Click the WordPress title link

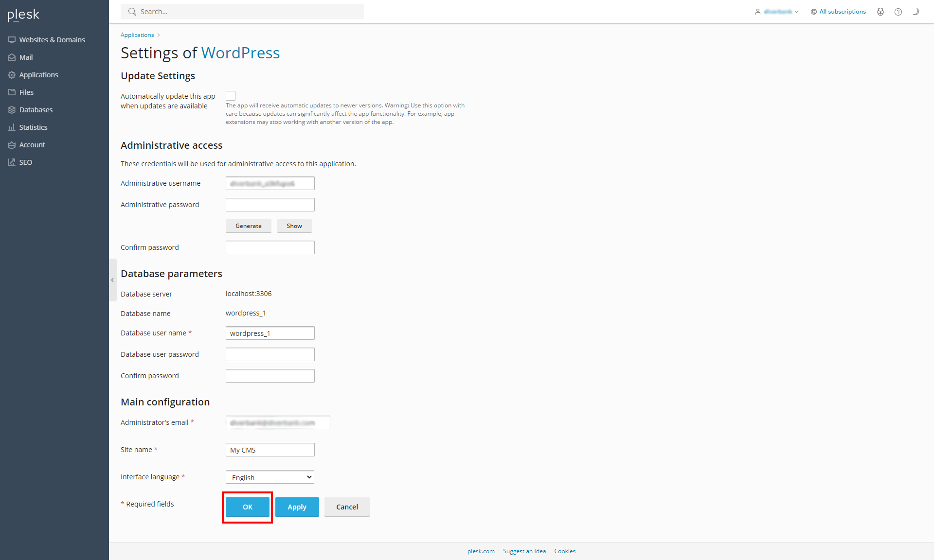[240, 52]
